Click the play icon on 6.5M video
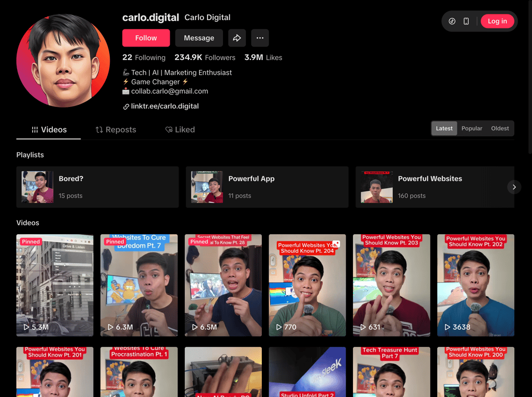The image size is (532, 397). click(x=195, y=327)
